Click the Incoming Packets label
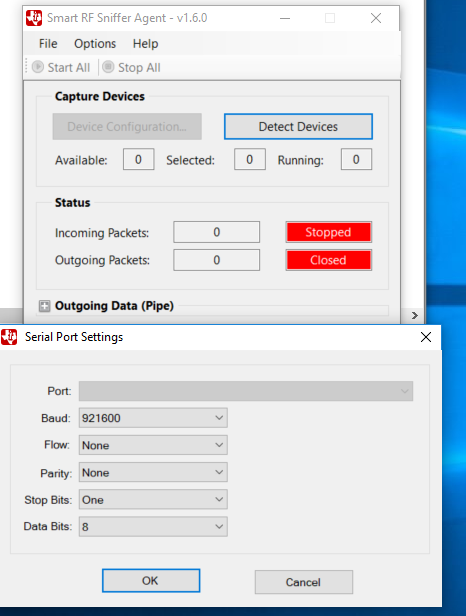Viewport: 466px width, 616px height. (102, 233)
